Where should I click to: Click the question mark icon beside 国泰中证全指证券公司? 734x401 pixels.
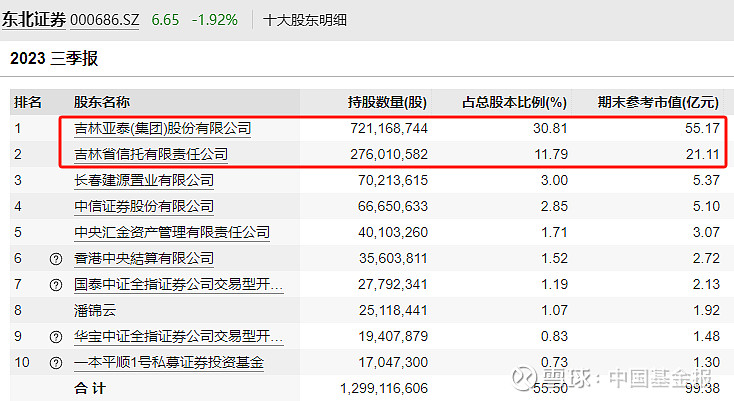coord(56,284)
